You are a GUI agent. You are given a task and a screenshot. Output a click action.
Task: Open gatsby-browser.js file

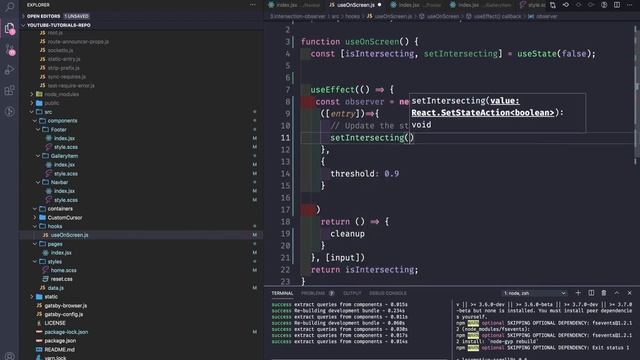(66, 306)
